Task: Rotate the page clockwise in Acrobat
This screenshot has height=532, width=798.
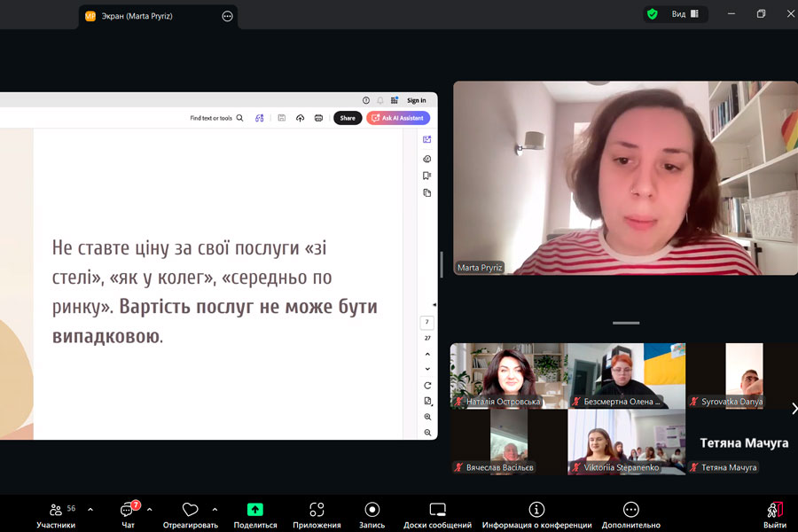Action: tap(427, 386)
